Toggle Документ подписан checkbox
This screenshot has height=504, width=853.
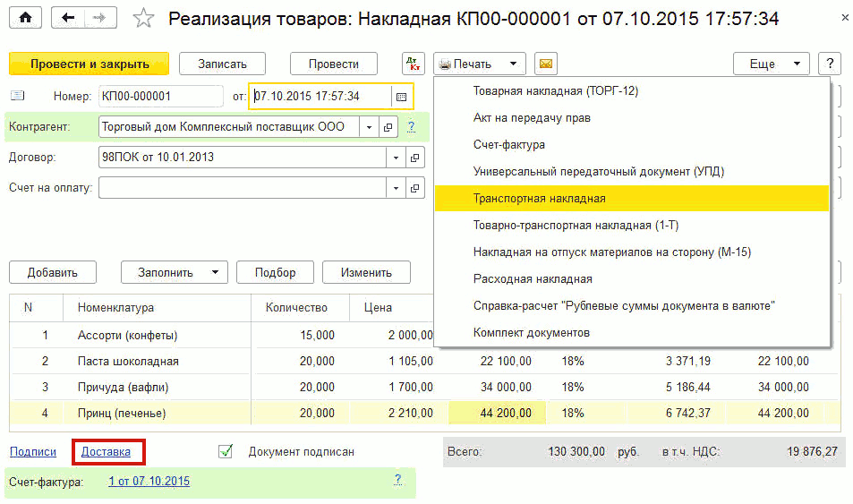(x=226, y=451)
